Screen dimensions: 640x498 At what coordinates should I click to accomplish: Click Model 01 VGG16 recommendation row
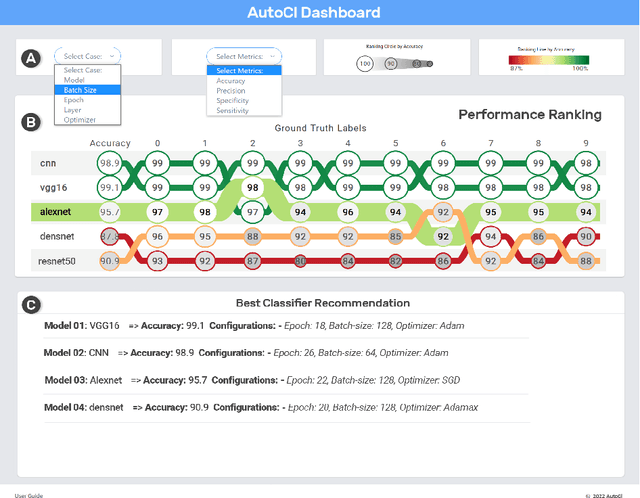(x=254, y=326)
